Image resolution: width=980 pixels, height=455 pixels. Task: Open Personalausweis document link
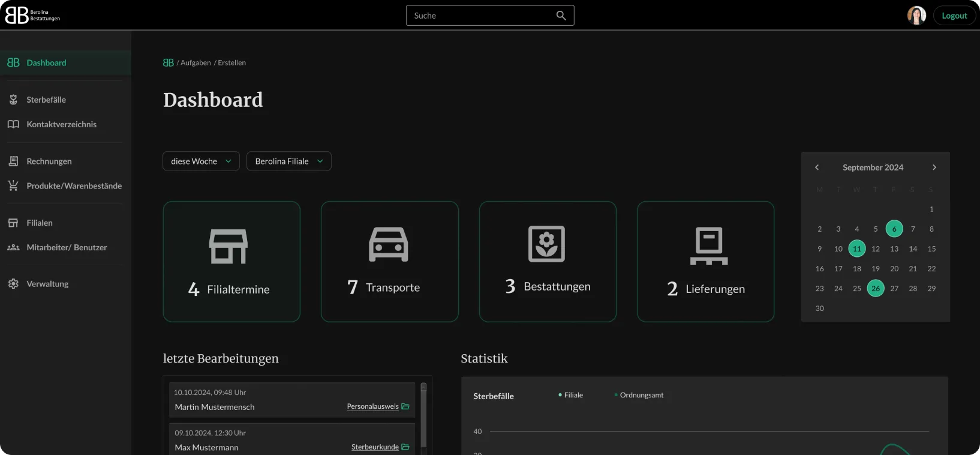(372, 406)
